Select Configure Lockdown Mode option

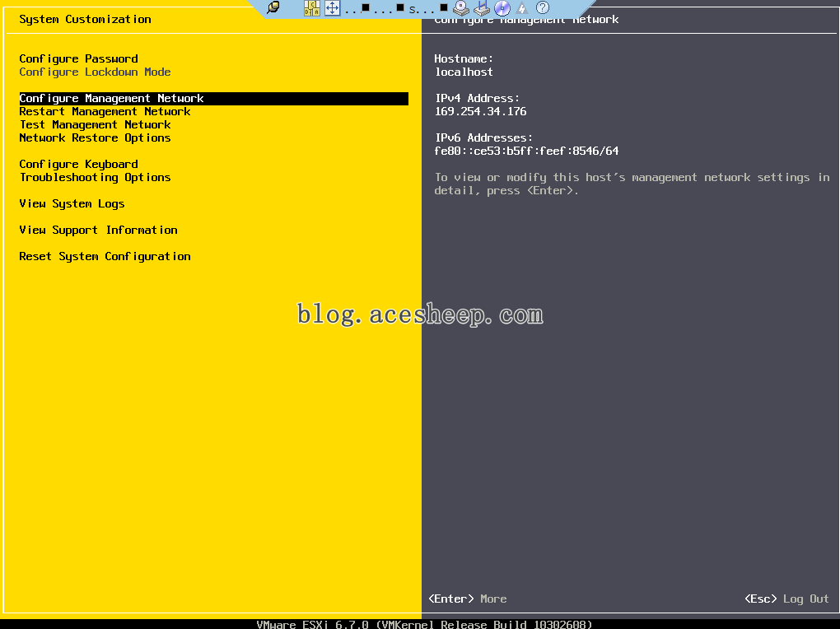[95, 72]
